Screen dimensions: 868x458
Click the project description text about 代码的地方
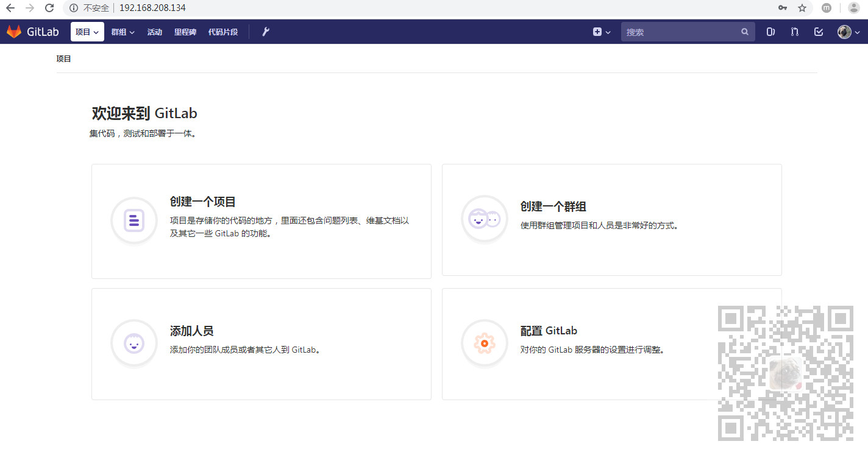coord(290,227)
